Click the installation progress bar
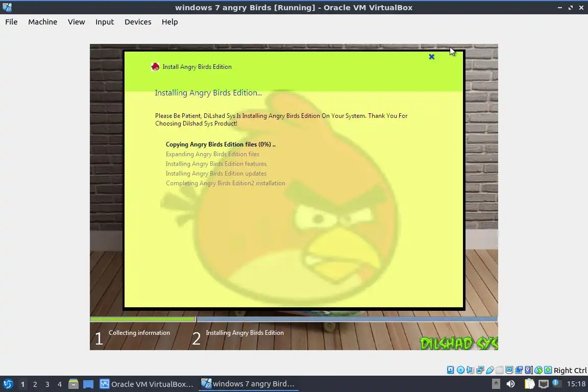The height and width of the screenshot is (392, 588). 294,319
